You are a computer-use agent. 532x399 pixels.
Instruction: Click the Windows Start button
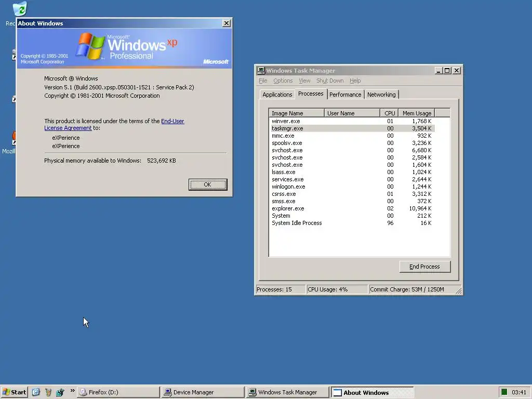click(14, 392)
